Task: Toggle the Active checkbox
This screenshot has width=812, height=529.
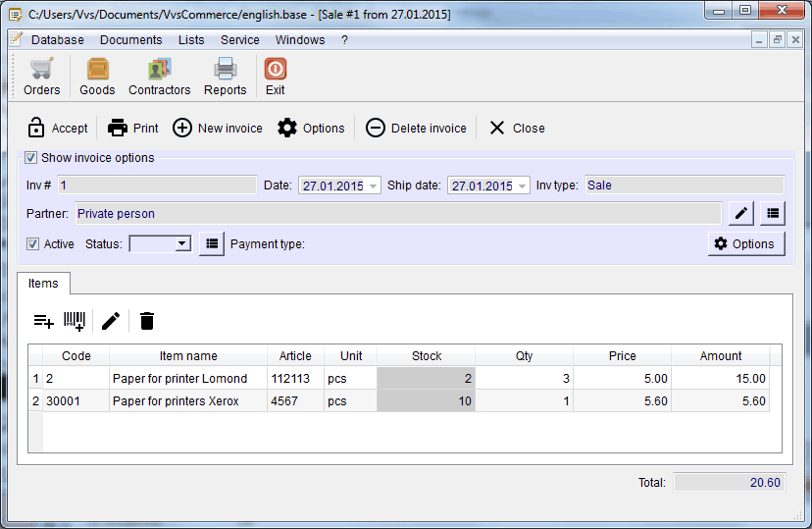Action: pyautogui.click(x=32, y=244)
